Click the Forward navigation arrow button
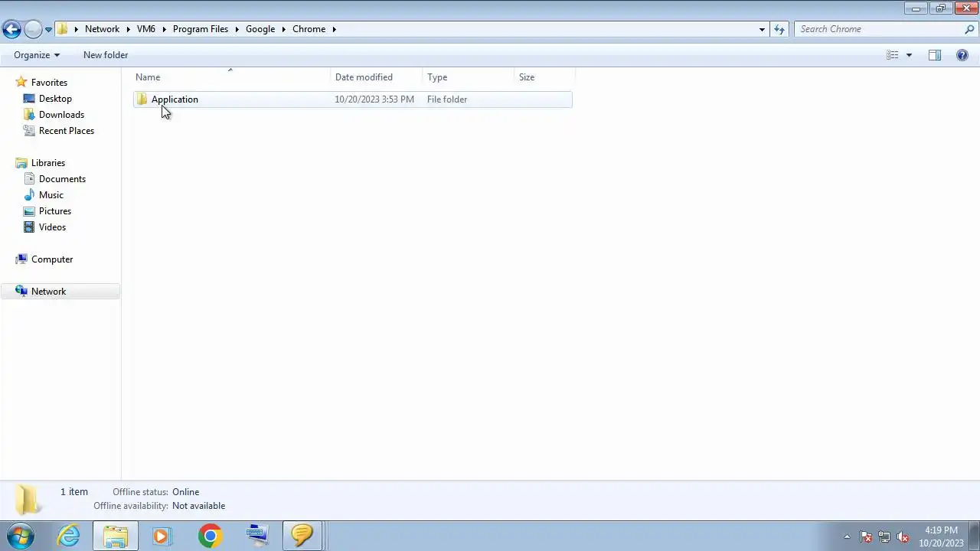 [33, 29]
